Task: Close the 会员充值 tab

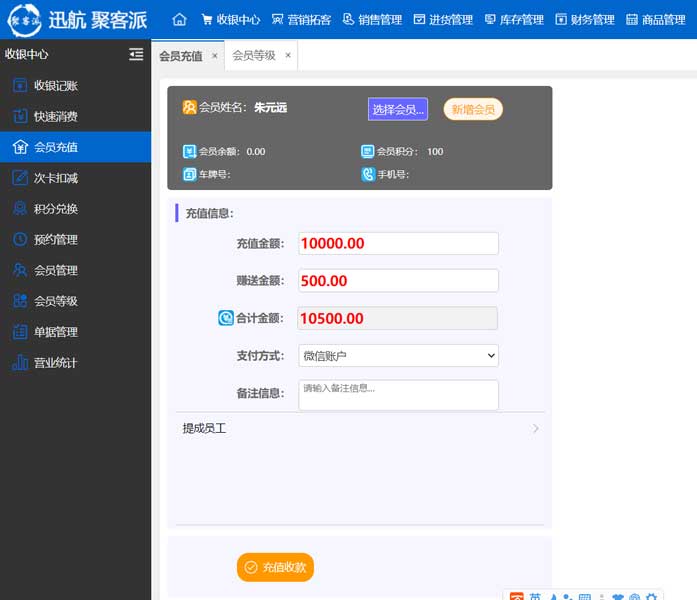Action: coord(215,56)
